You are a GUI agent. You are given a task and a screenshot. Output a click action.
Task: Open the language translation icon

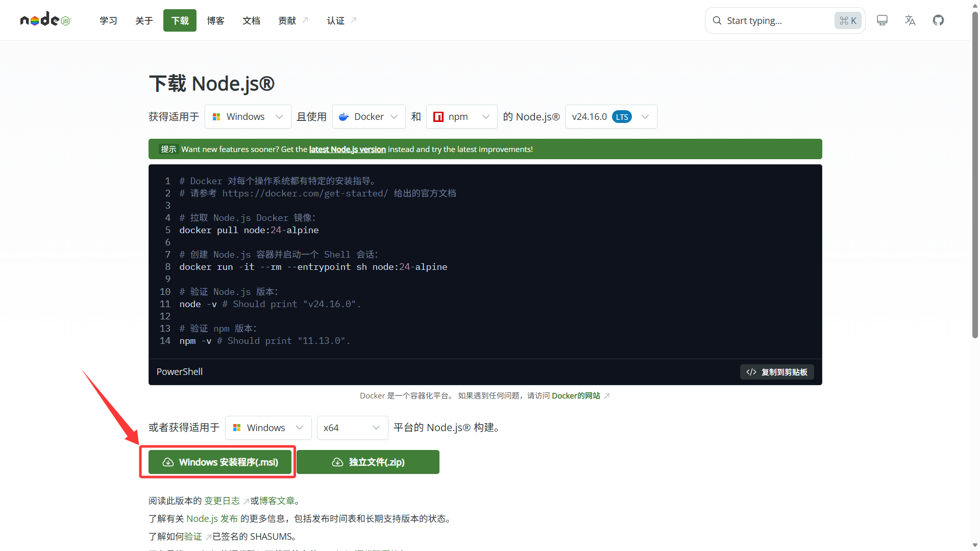[x=910, y=20]
